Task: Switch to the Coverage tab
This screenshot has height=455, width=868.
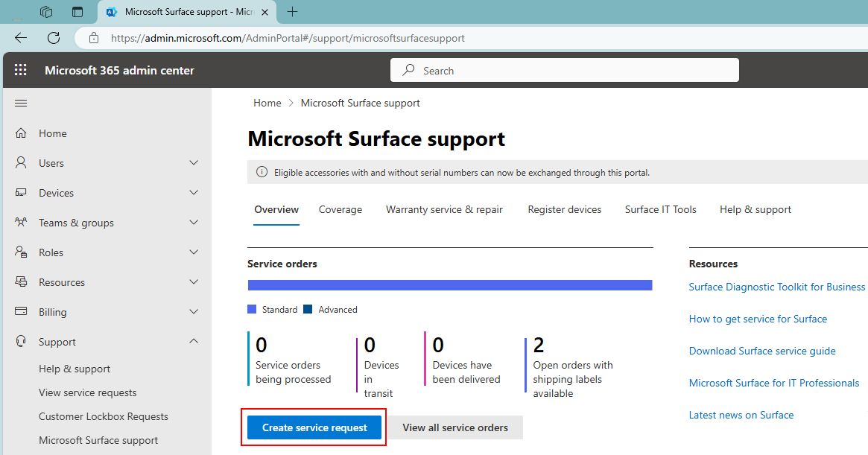Action: [x=340, y=209]
